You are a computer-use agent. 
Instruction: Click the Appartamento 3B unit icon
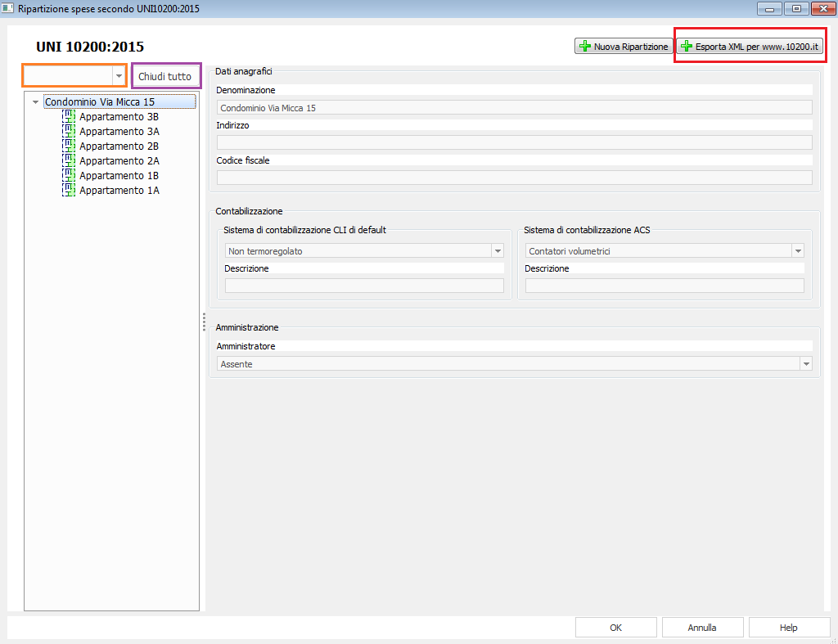coord(69,117)
